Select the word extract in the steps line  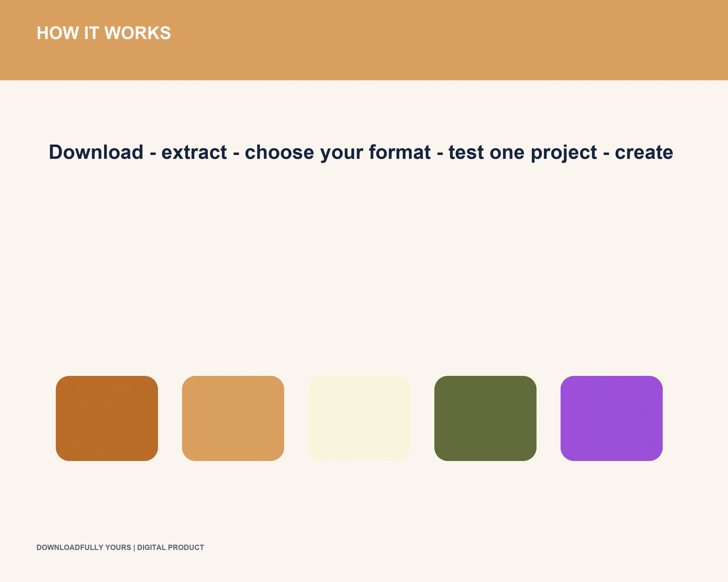194,152
